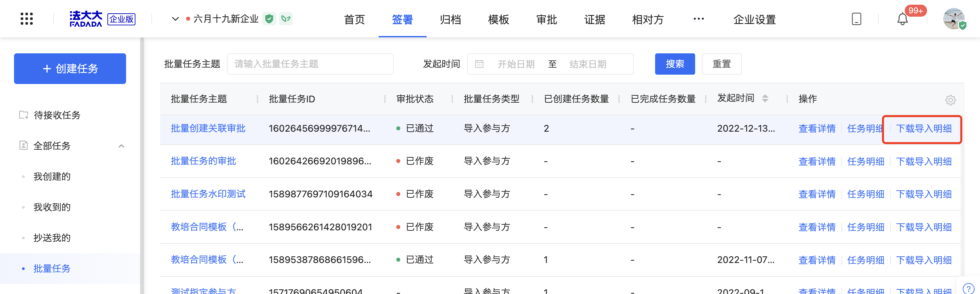View 查看详情 for 批量任务的审批
980x294 pixels.
point(817,161)
